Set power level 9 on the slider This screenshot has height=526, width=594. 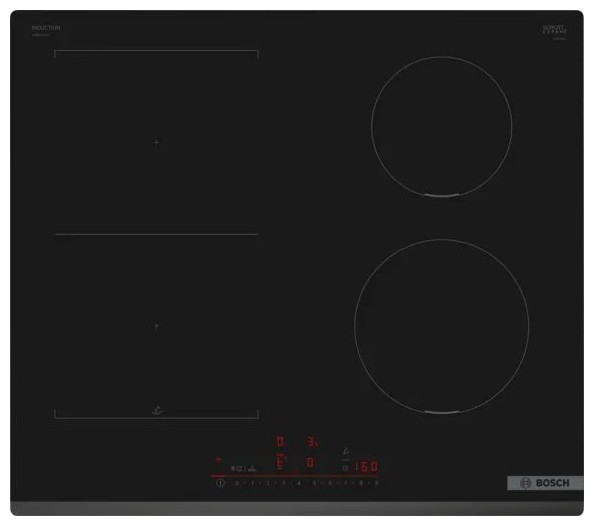(x=377, y=483)
